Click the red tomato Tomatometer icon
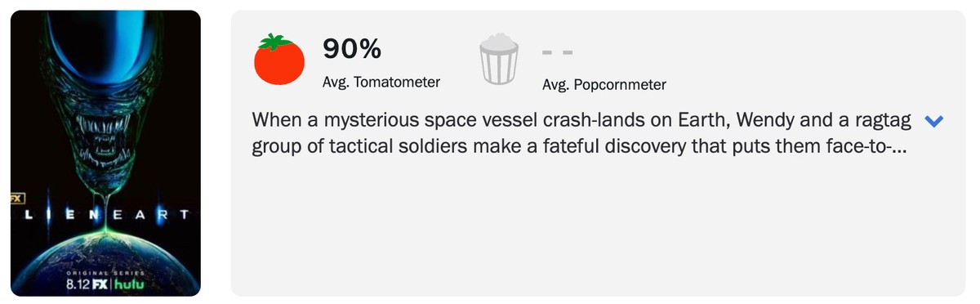 [279, 60]
